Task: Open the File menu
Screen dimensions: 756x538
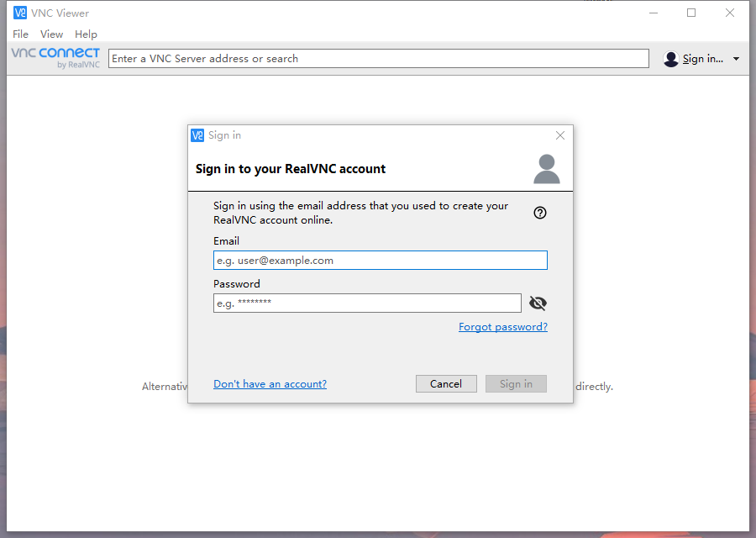Action: click(20, 34)
